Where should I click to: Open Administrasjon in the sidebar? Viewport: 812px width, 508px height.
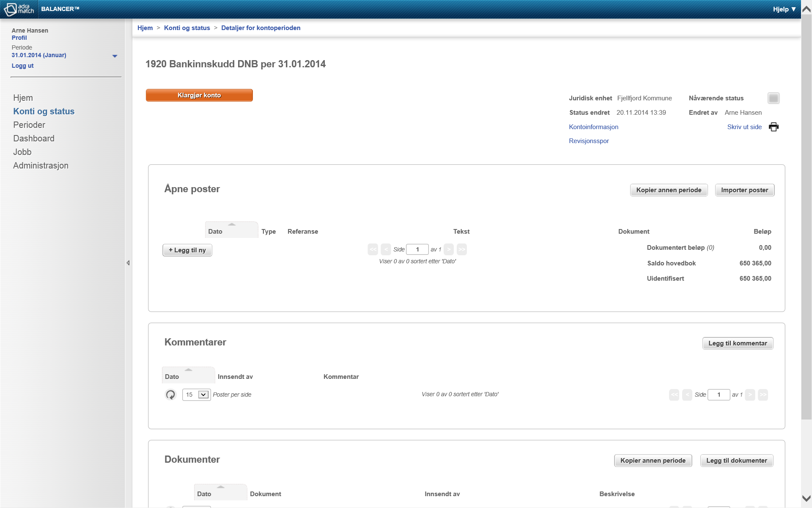click(41, 166)
